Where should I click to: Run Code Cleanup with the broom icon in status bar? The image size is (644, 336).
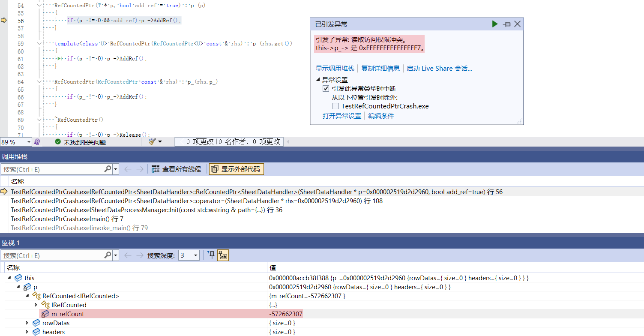(152, 141)
